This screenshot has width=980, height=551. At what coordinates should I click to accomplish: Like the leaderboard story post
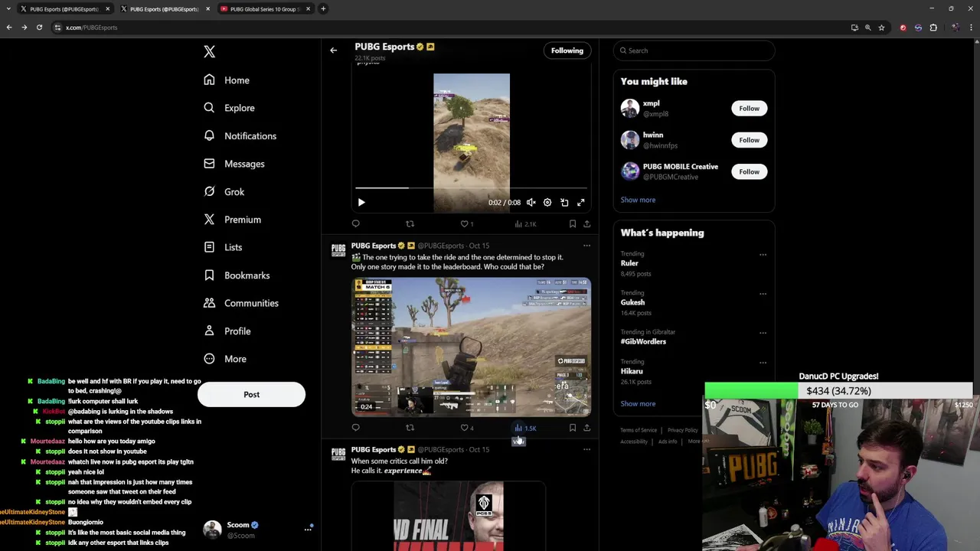pos(466,428)
